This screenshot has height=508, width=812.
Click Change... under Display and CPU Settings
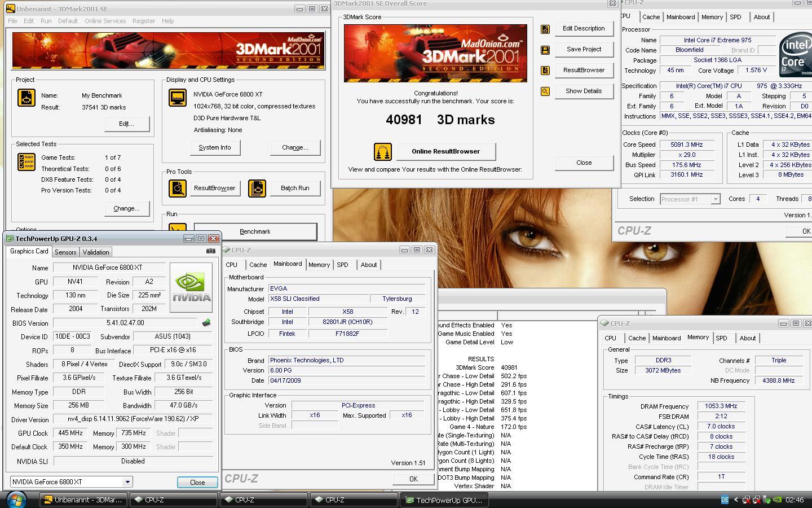(x=295, y=148)
